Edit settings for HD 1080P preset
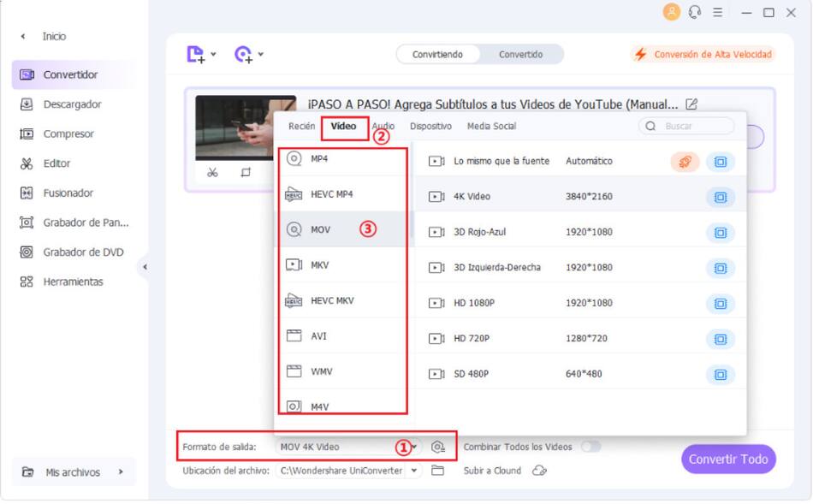 721,303
